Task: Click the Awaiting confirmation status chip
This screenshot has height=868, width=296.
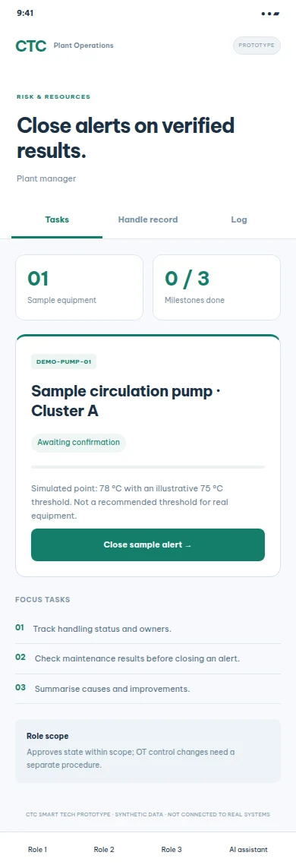Action: tap(79, 443)
